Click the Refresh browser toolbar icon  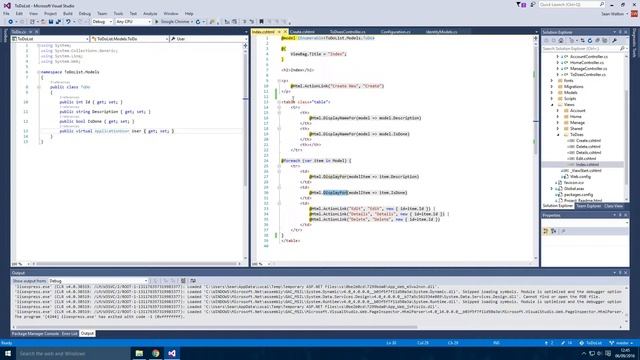point(198,22)
